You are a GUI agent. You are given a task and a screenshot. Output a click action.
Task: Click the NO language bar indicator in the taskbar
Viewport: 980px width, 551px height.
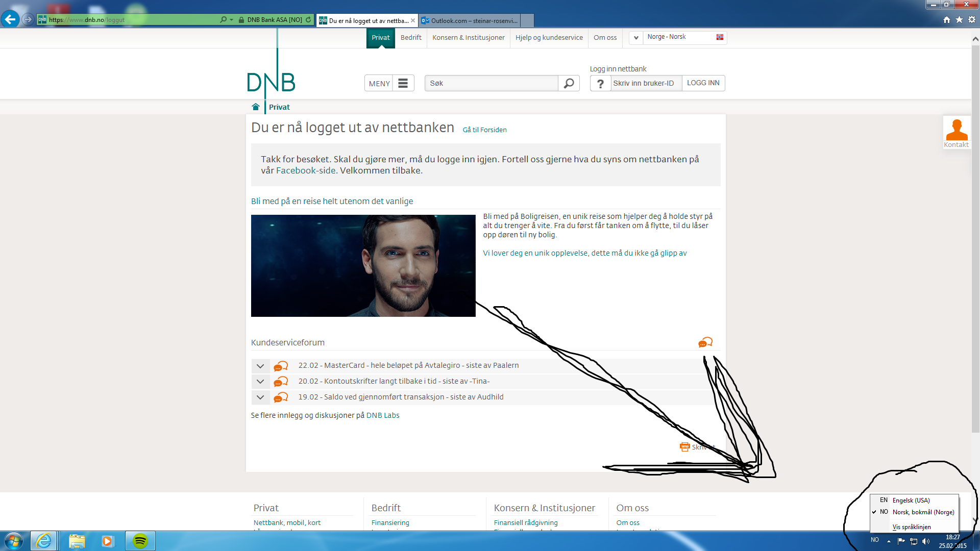pos(875,540)
